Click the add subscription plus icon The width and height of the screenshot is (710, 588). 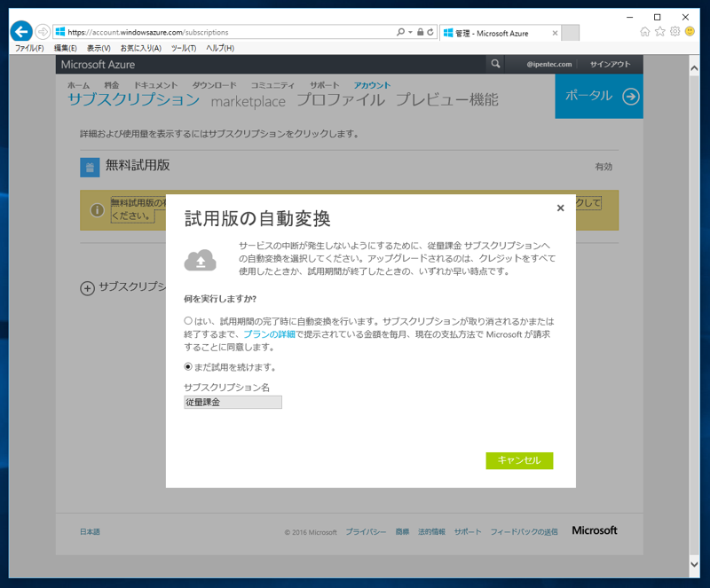pyautogui.click(x=87, y=288)
